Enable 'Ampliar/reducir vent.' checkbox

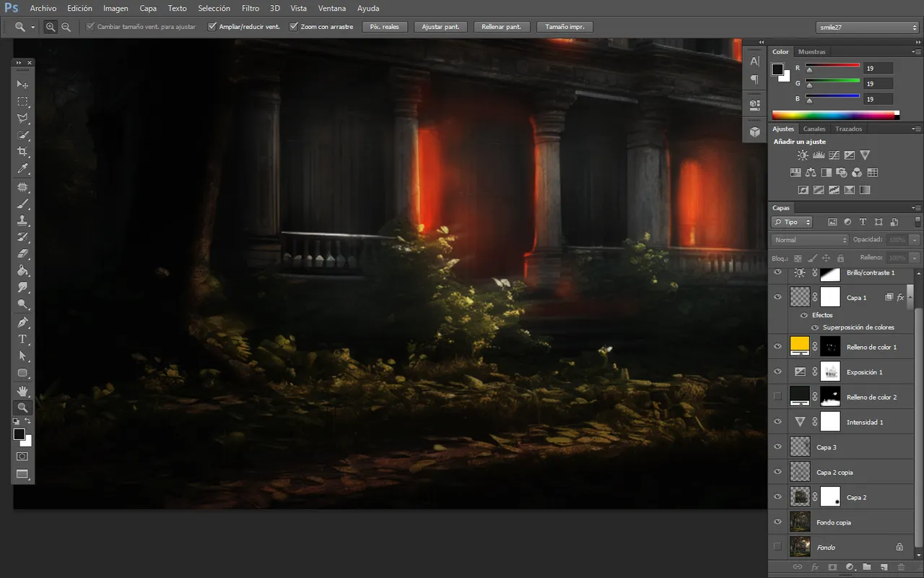[212, 27]
